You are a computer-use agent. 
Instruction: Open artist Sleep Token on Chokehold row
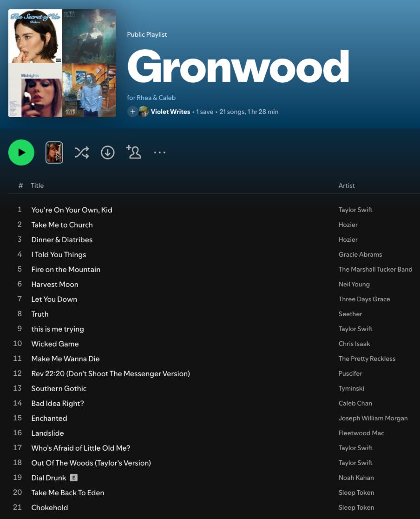pyautogui.click(x=356, y=507)
